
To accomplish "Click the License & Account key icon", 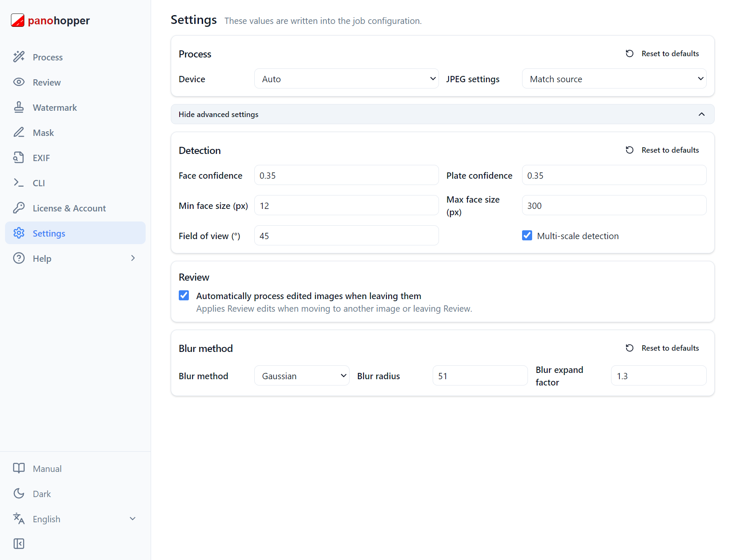I will (19, 208).
